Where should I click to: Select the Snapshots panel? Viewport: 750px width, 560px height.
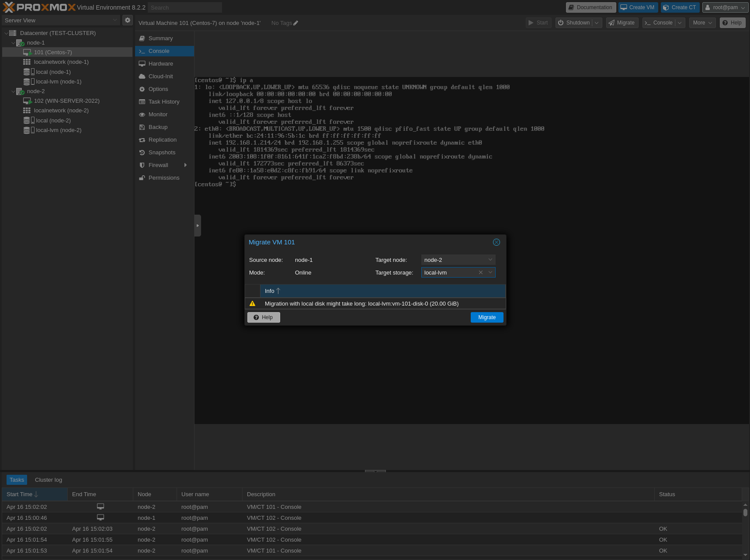(x=162, y=152)
